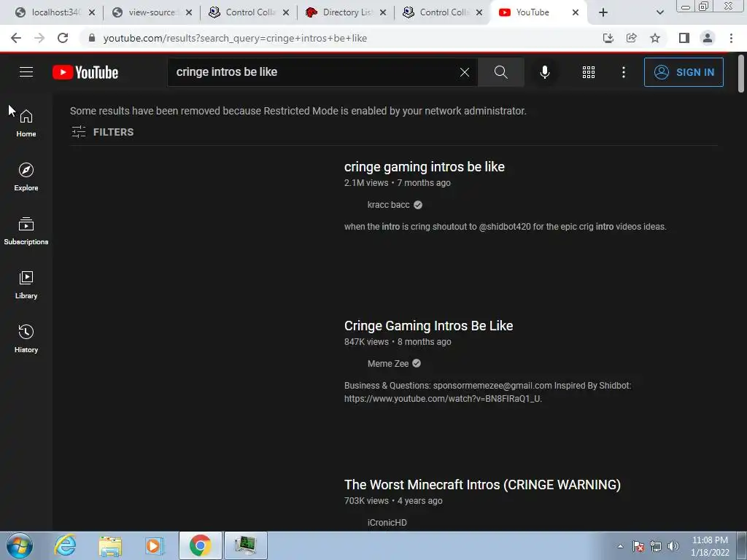Open Action Center flag icon
The image size is (747, 560).
638,546
